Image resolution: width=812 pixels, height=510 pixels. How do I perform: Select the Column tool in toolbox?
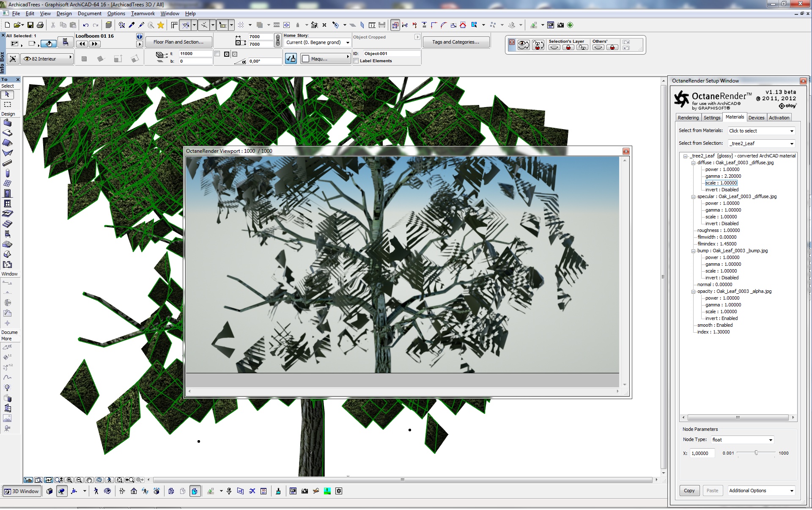pos(7,173)
